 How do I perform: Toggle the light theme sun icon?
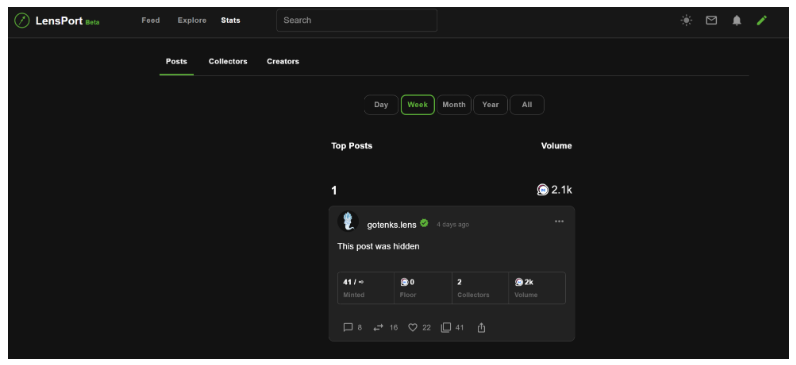(x=686, y=20)
